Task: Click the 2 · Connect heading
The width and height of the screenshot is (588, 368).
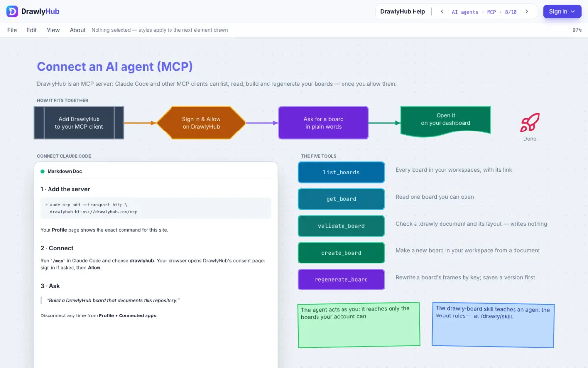Action: click(x=57, y=248)
